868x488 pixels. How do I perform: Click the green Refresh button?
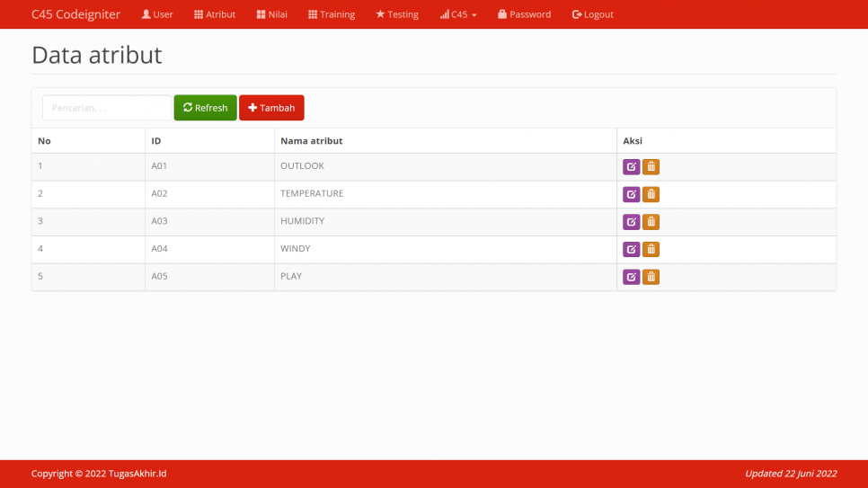[205, 108]
